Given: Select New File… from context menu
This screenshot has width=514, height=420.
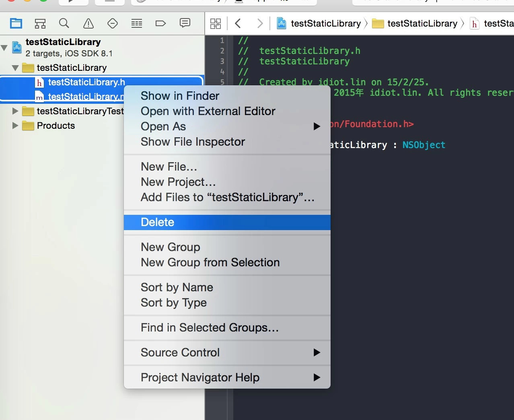Looking at the screenshot, I should point(227,167).
